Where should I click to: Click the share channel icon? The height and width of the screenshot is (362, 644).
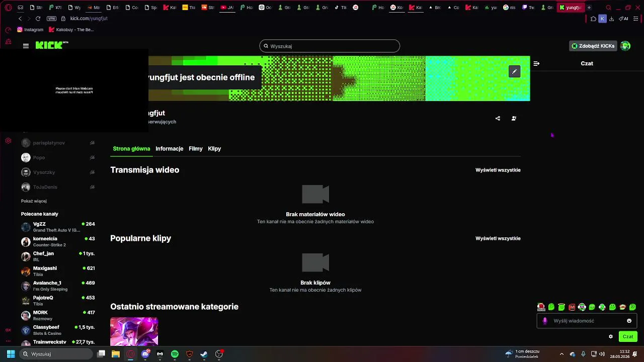(498, 119)
